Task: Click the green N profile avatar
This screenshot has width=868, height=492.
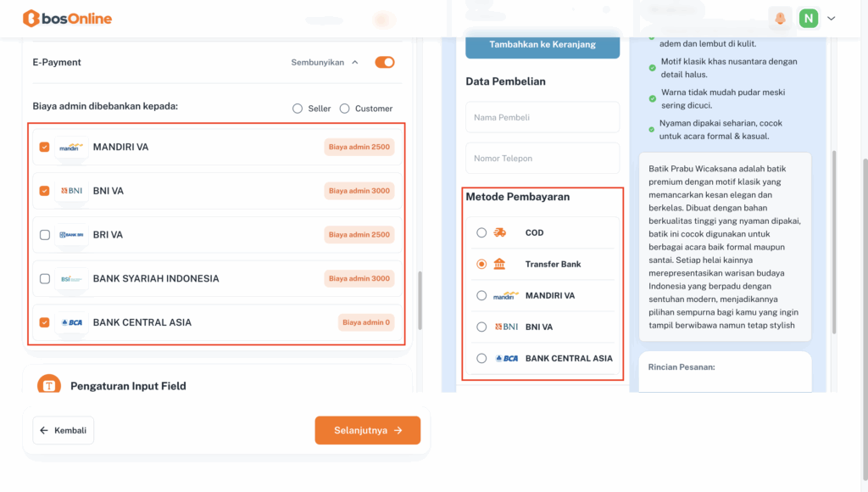Action: click(808, 18)
